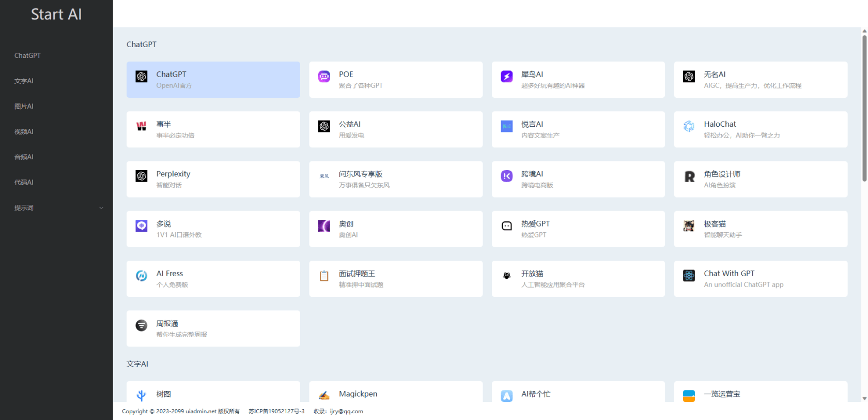Click the vertical scrollbar thumb
Viewport: 868px width, 420px height.
(864, 108)
